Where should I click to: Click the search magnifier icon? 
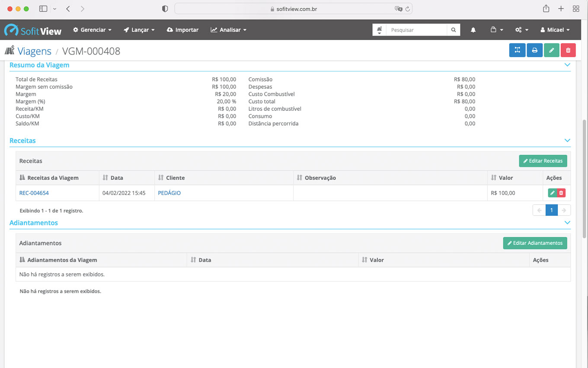click(x=453, y=30)
